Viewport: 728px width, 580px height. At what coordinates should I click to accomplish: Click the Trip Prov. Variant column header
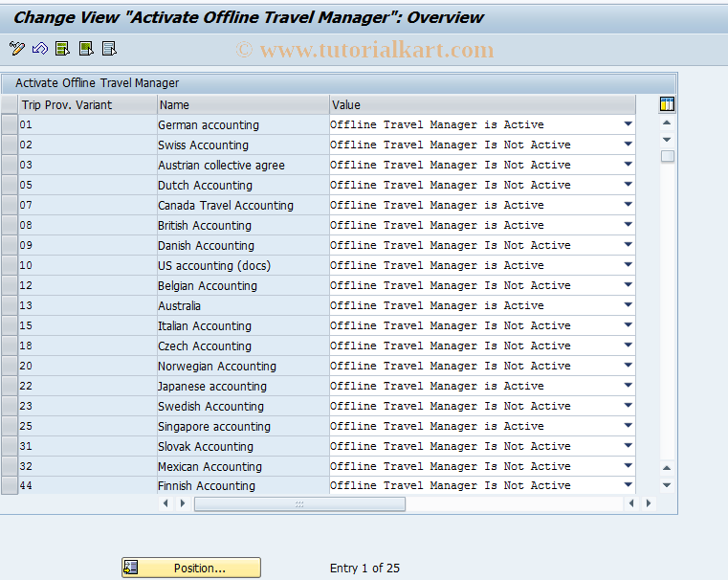tap(87, 104)
